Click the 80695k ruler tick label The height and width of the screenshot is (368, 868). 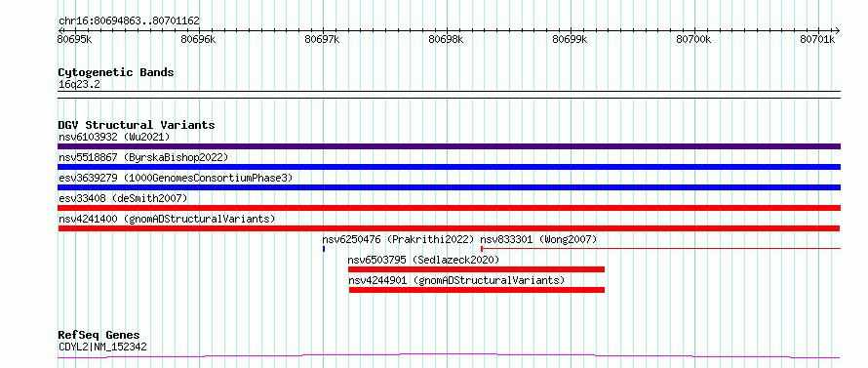tap(75, 39)
